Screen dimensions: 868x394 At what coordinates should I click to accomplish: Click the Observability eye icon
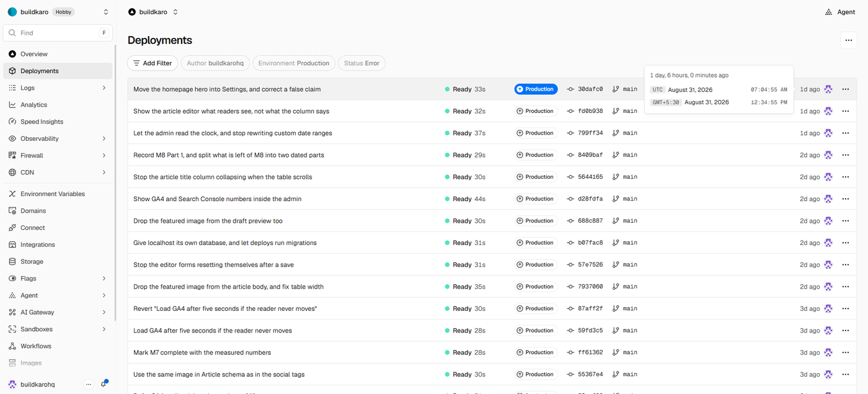[x=12, y=138]
